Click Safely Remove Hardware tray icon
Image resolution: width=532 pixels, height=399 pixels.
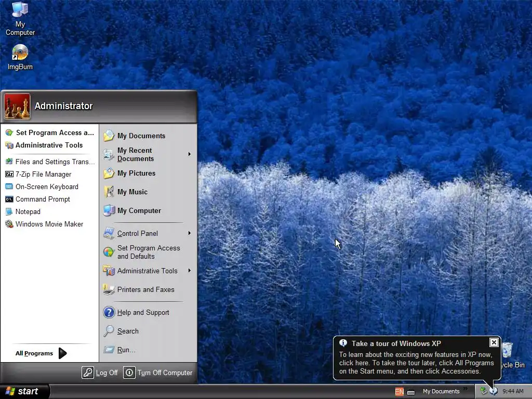[x=484, y=391]
